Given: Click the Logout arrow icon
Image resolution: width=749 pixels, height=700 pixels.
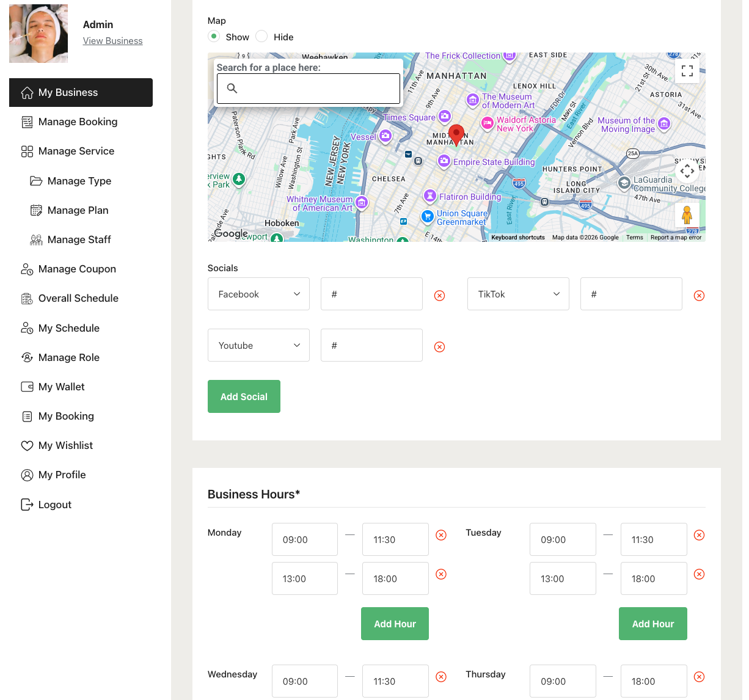Looking at the screenshot, I should tap(27, 505).
